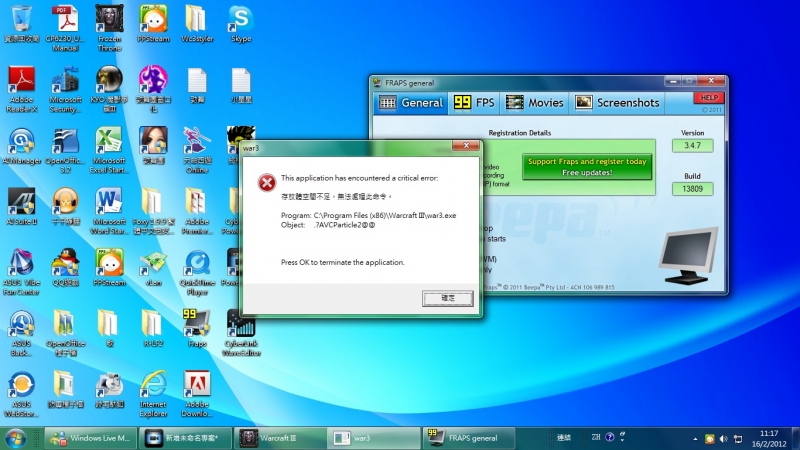
Task: Switch to the war3 taskbar button
Action: pyautogui.click(x=373, y=438)
